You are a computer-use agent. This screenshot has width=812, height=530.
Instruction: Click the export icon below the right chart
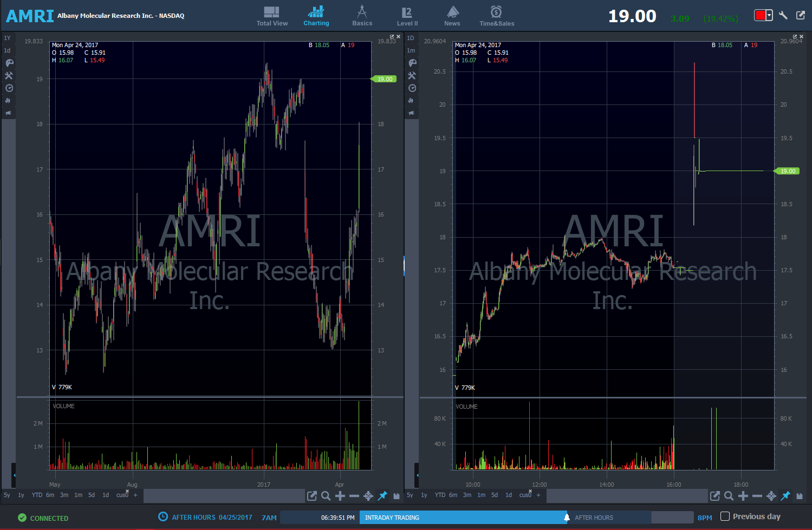coord(715,496)
